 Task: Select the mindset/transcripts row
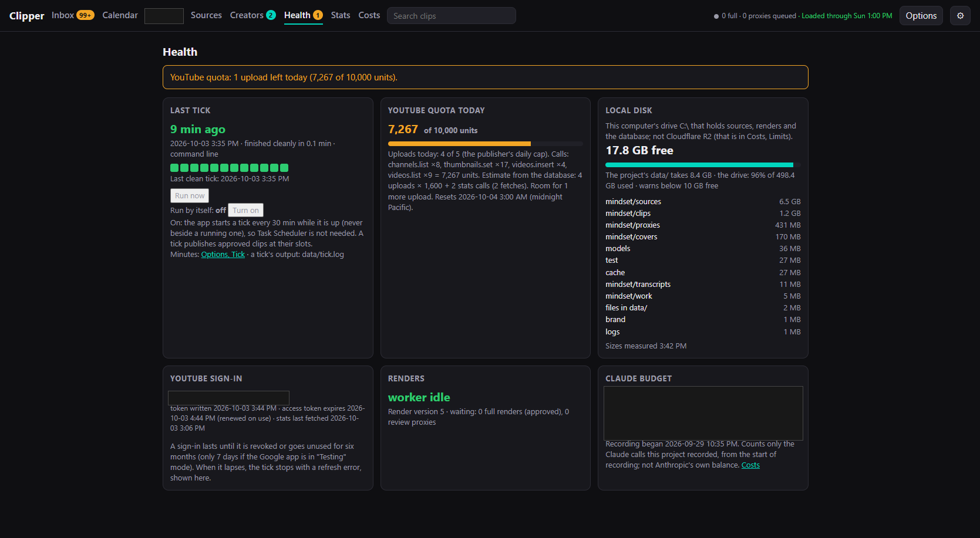[703, 284]
